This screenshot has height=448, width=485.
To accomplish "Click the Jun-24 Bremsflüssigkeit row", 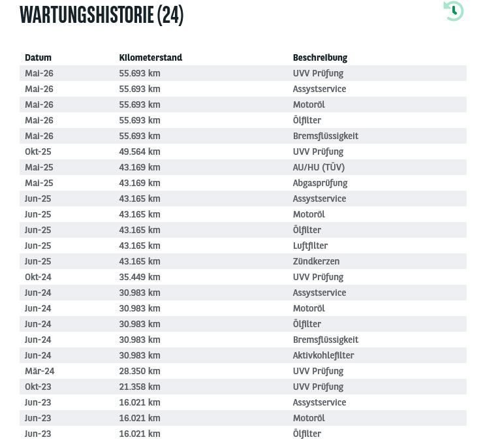I will [243, 340].
